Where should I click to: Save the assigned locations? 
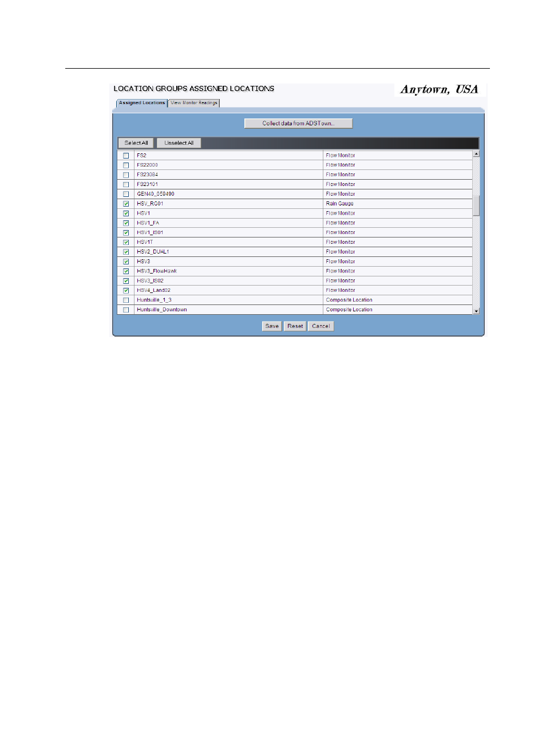tap(272, 326)
